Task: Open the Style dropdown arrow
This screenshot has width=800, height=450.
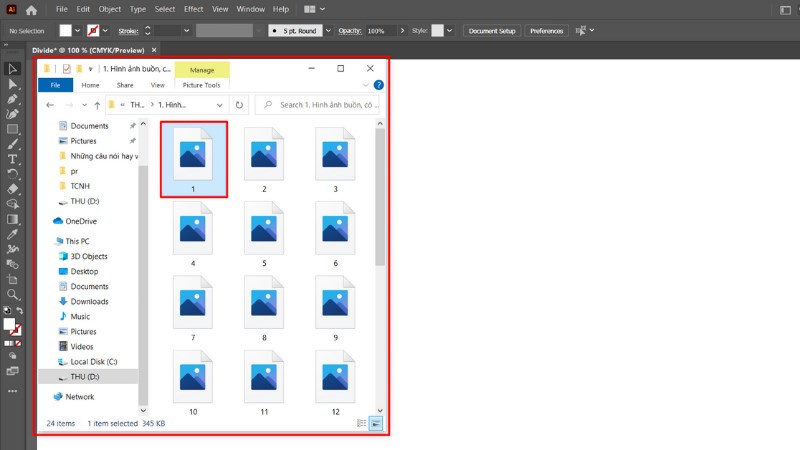Action: [450, 31]
